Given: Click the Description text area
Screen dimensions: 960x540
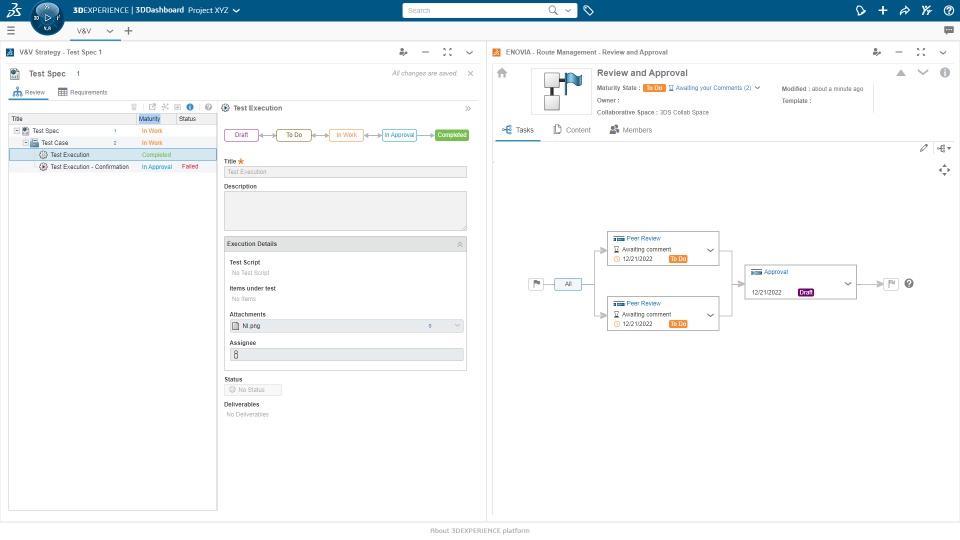Looking at the screenshot, I should [x=345, y=211].
